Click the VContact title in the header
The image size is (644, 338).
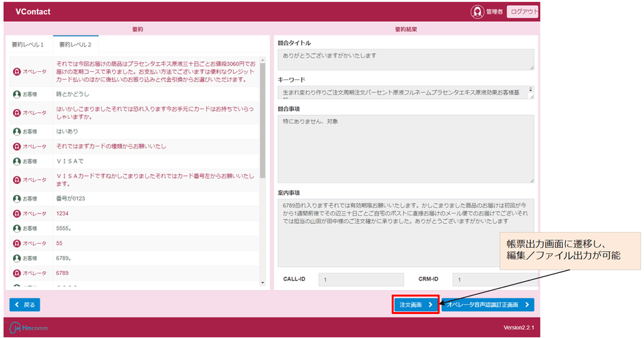point(33,12)
